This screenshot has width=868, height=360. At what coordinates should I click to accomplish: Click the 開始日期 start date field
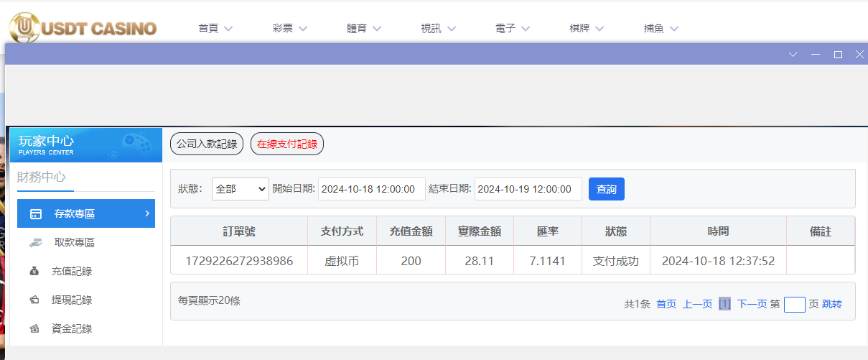click(371, 189)
